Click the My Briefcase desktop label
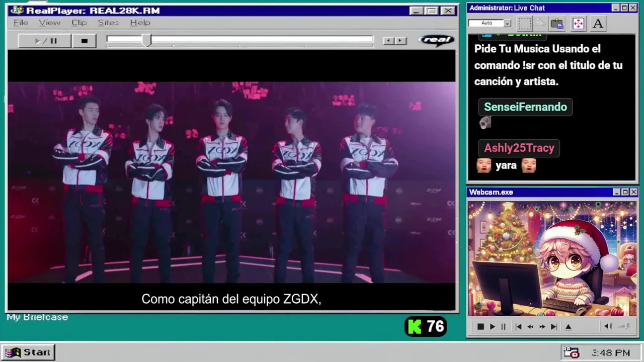 37,317
